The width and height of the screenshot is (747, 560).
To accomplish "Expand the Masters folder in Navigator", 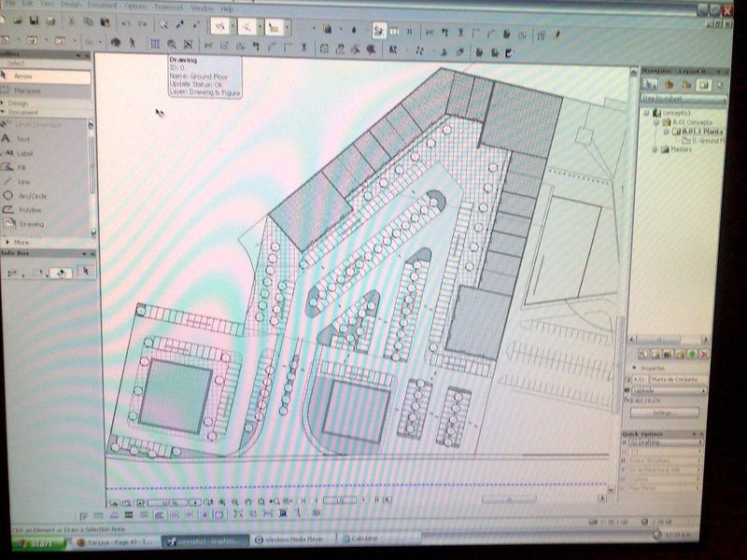I will [655, 149].
